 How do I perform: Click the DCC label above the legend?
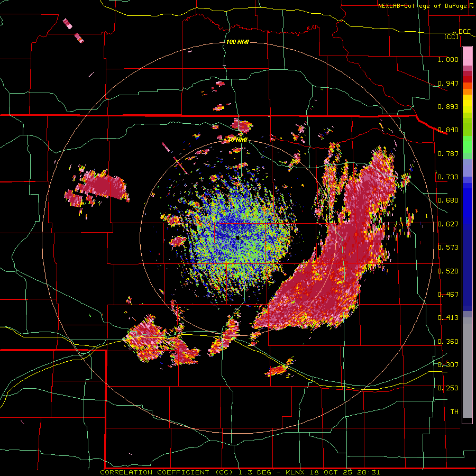point(464,32)
